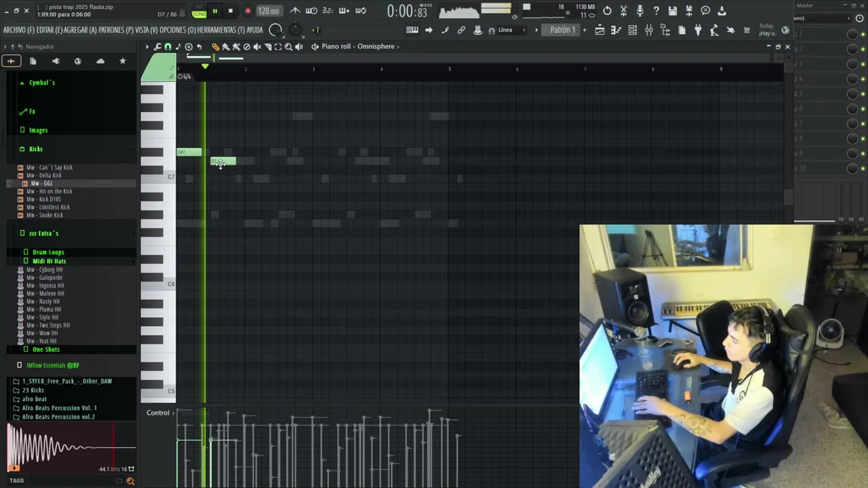Select the Mw - Cyborg HH midi file
The width and height of the screenshot is (868, 488).
[x=44, y=270]
